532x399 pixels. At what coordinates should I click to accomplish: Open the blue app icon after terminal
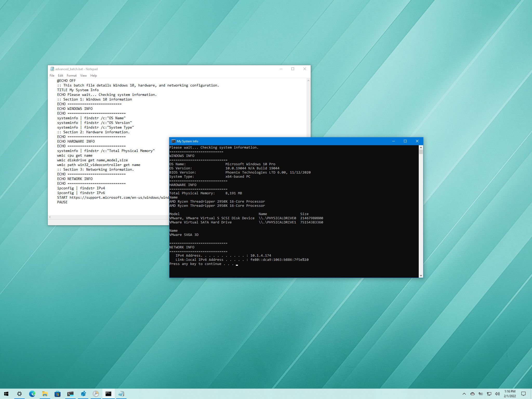click(x=83, y=394)
